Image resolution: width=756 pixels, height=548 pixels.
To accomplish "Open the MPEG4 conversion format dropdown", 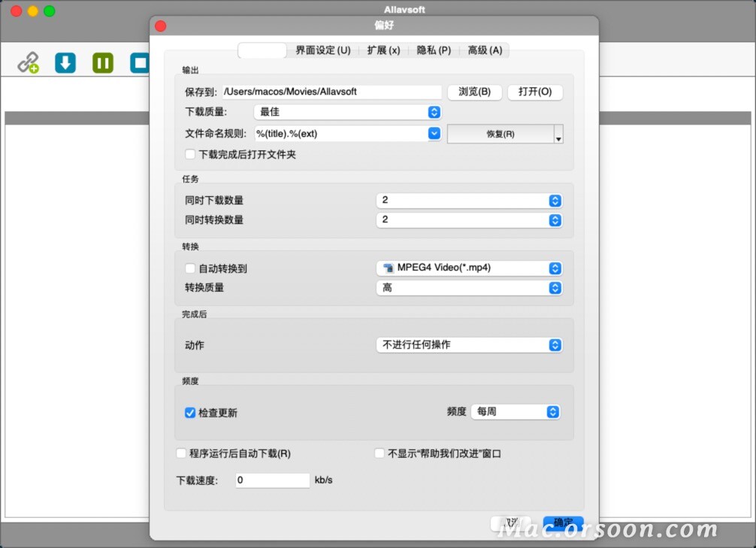I will click(x=554, y=268).
